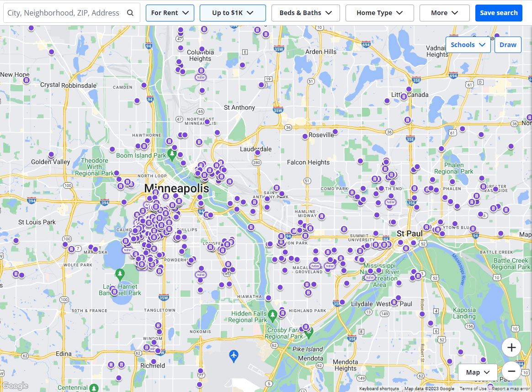Click the Google logo on the map
532x392 pixels.
[x=15, y=386]
